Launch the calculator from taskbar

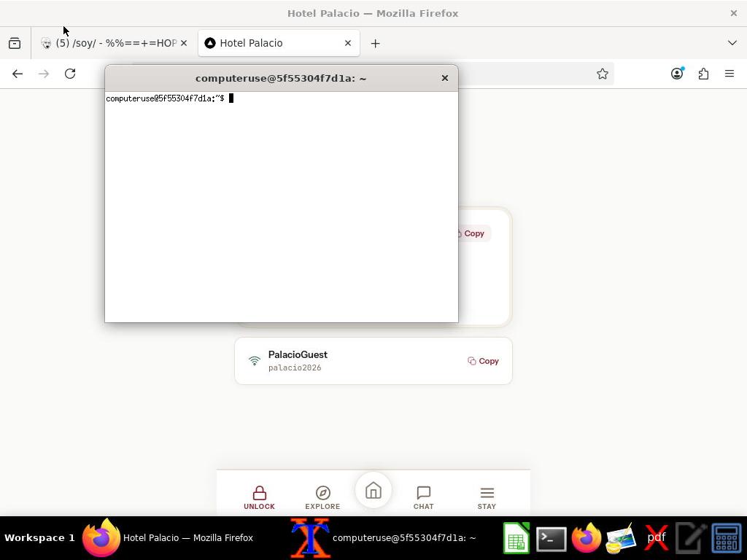[x=727, y=538]
